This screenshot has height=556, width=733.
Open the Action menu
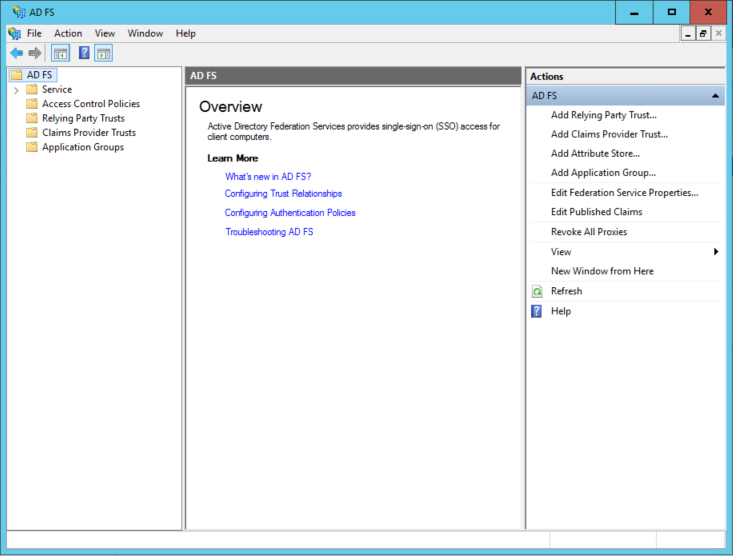pos(68,34)
